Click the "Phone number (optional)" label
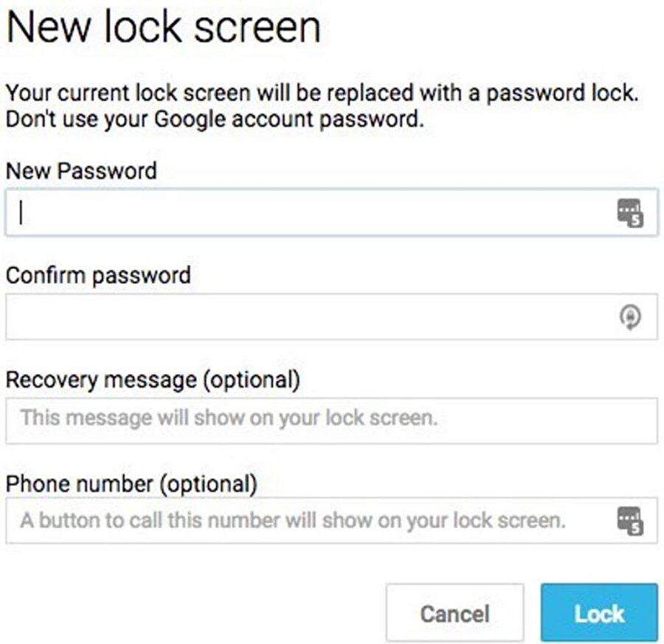Screen dimensions: 664x644 point(131,484)
